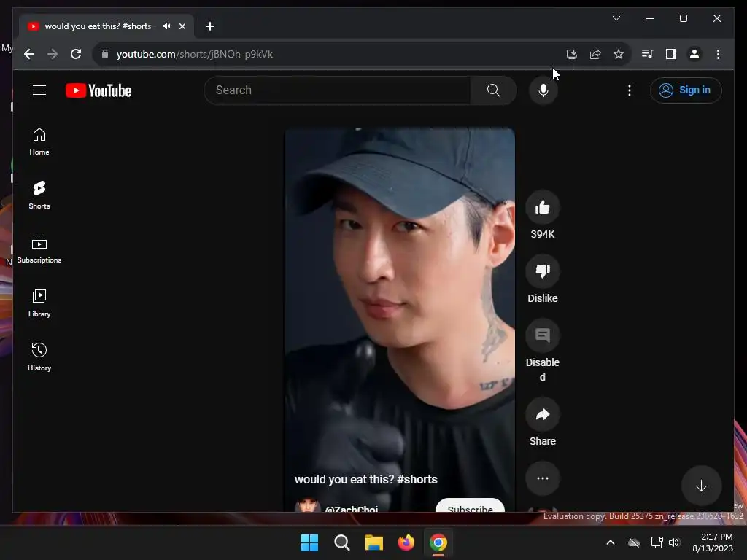Share the short
Screen dimensions: 747x560
pyautogui.click(x=543, y=414)
